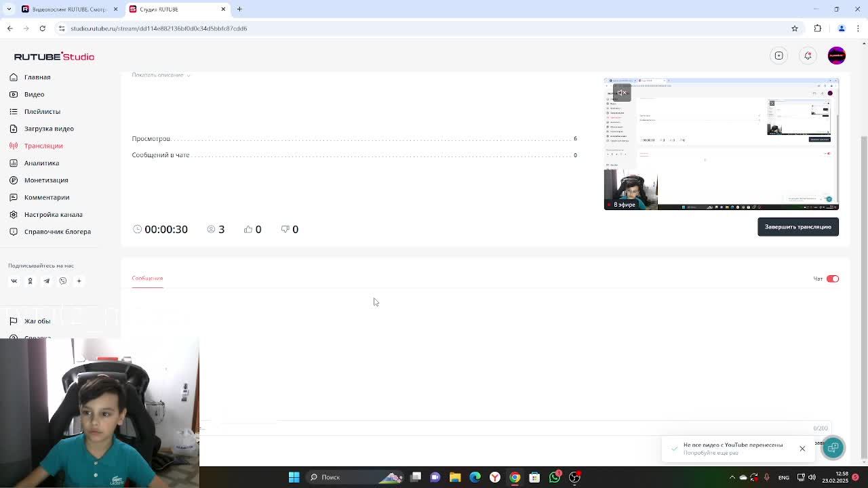Click the add video icon in header

point(779,56)
